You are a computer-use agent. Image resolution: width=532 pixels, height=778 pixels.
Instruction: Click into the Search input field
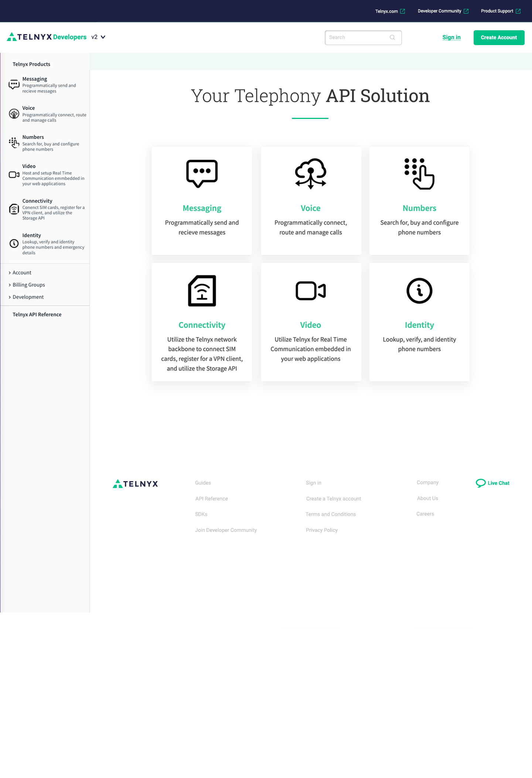coord(357,37)
